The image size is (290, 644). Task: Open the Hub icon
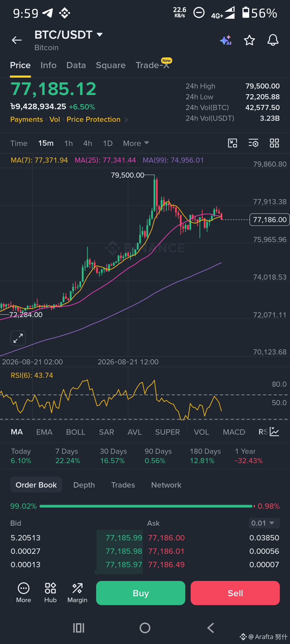point(50,593)
